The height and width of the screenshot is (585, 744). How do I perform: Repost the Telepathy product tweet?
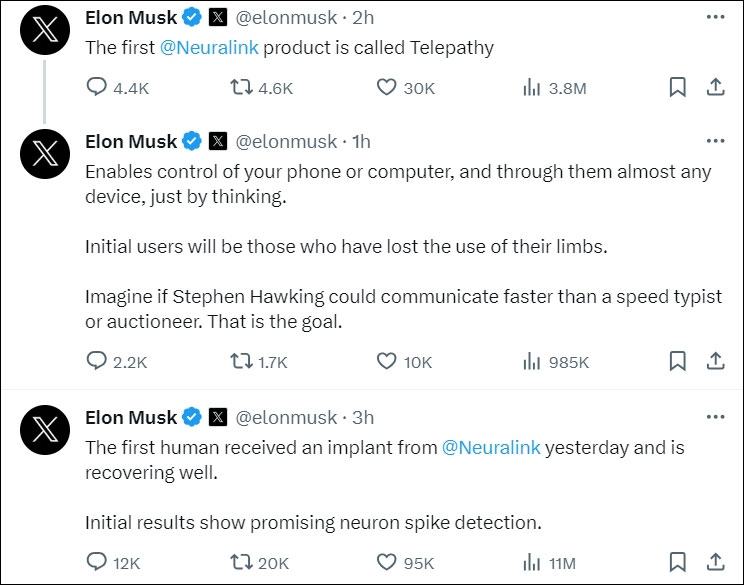pyautogui.click(x=242, y=88)
